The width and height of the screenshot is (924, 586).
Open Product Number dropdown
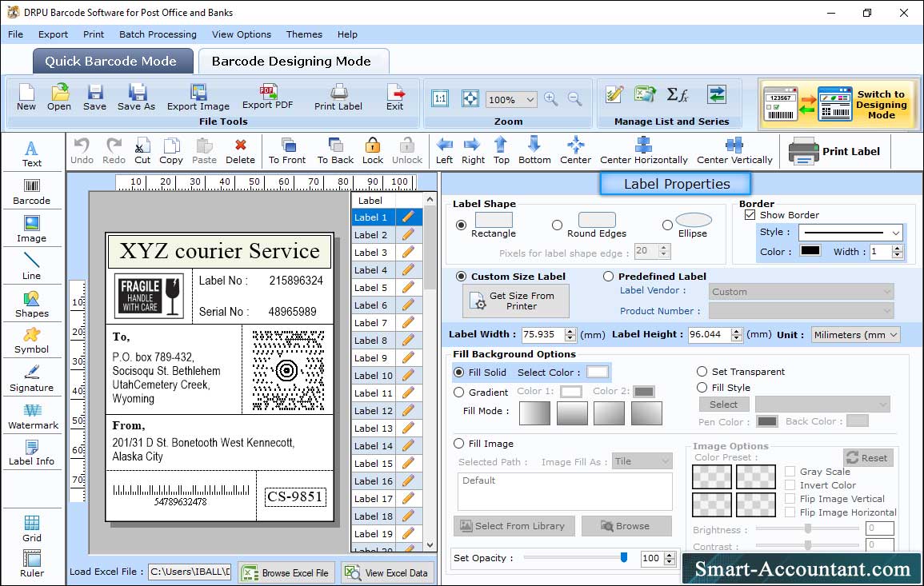coord(802,310)
